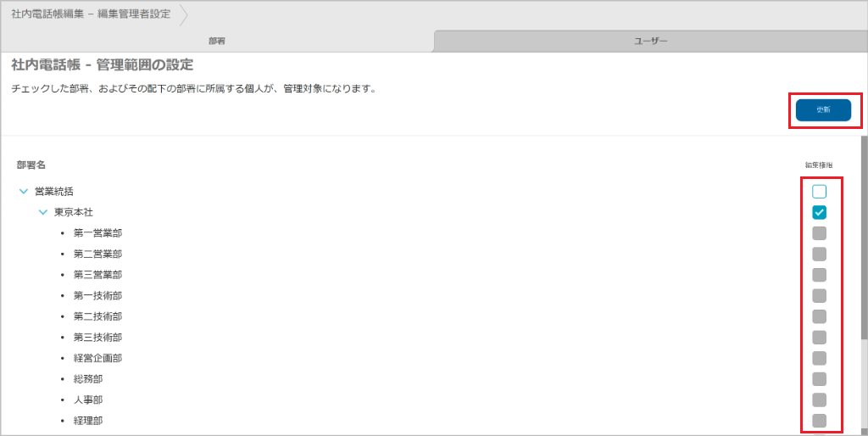
Task: Enable the checkbox for 営業統括
Action: (x=819, y=192)
